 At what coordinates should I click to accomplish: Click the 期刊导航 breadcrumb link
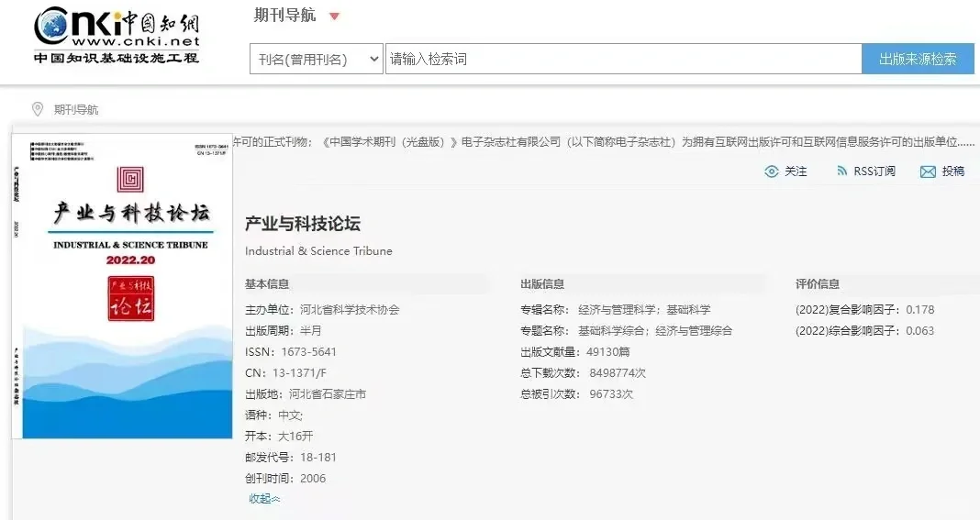tap(76, 110)
